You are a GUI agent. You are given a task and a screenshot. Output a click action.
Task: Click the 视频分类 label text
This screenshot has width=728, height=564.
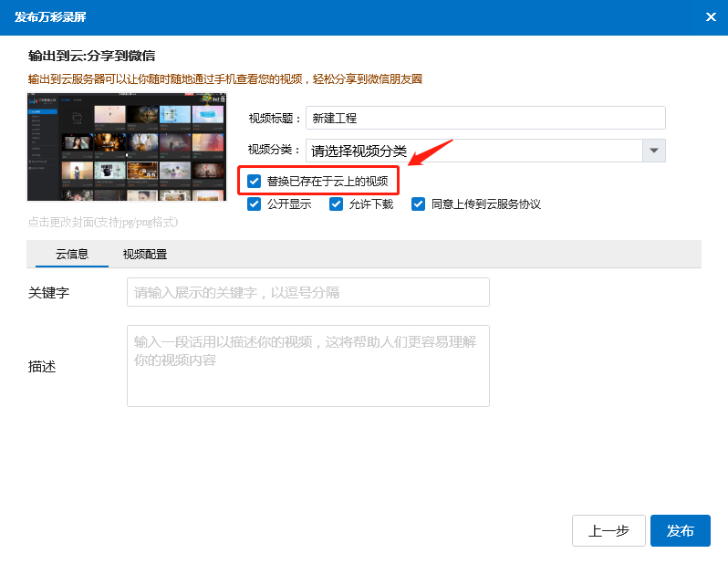[275, 150]
